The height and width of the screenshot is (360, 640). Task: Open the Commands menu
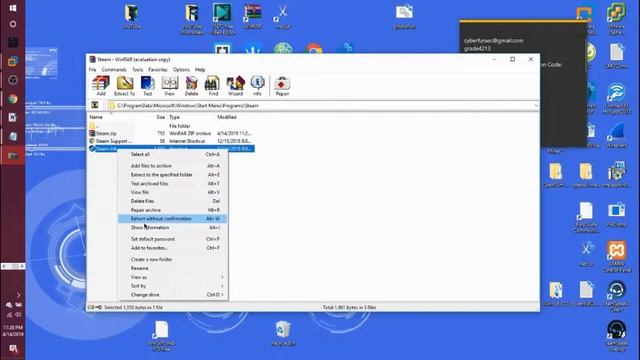click(x=114, y=70)
